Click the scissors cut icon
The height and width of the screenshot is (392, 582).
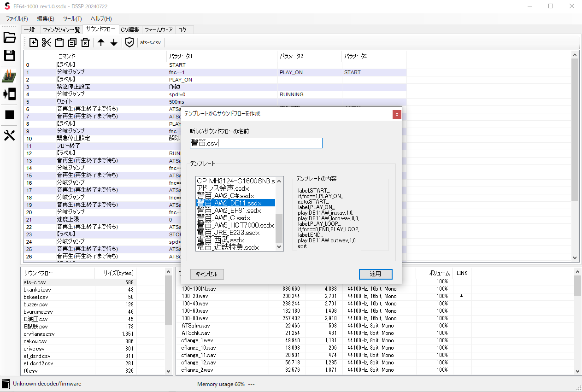pos(47,43)
